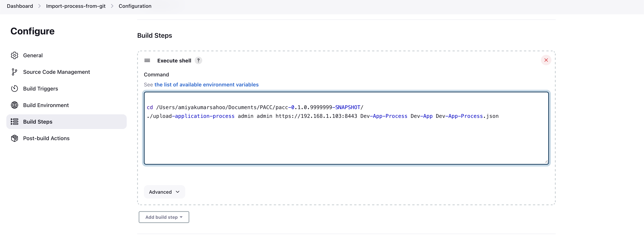Open the Dashboard breadcrumb
This screenshot has height=242, width=644.
[20, 6]
